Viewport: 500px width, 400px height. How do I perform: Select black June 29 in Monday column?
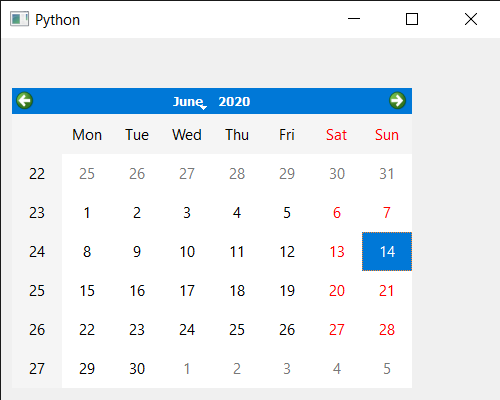coord(87,369)
